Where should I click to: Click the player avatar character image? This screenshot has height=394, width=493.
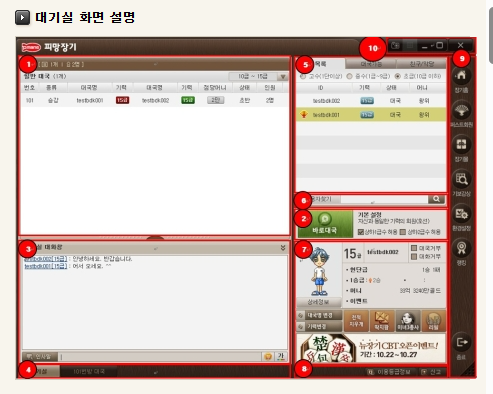[319, 271]
